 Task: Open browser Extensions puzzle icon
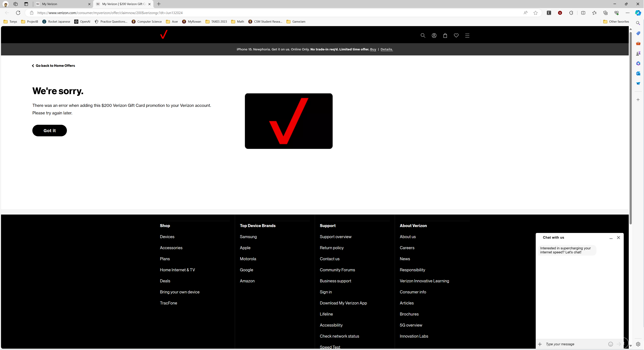pos(571,13)
